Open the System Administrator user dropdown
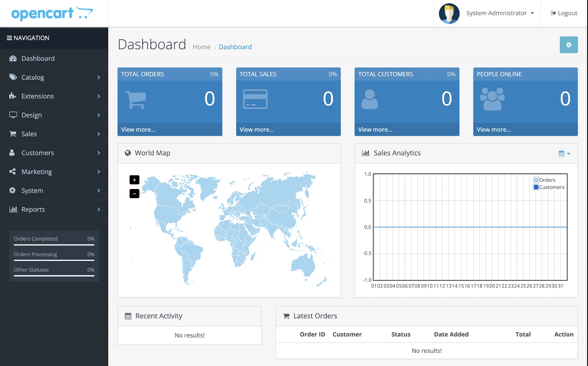 (x=500, y=13)
